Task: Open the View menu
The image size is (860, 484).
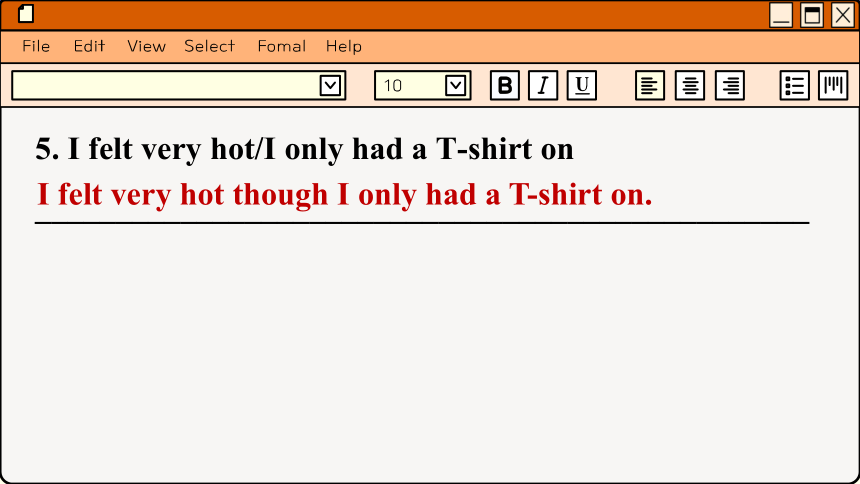Action: pos(146,46)
